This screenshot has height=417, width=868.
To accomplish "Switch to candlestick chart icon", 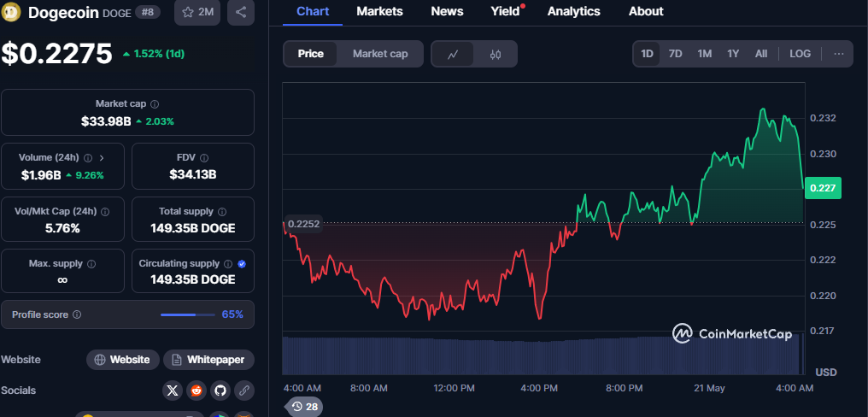I will click(496, 54).
